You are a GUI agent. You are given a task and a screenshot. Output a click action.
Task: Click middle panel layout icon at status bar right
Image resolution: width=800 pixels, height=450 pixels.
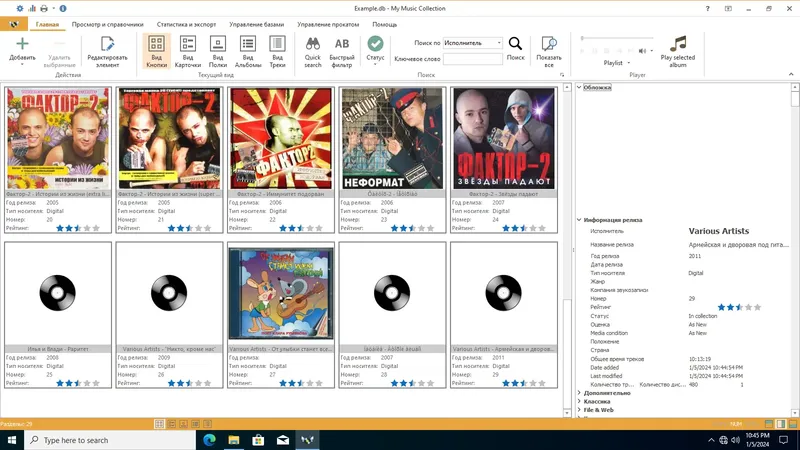[781, 424]
